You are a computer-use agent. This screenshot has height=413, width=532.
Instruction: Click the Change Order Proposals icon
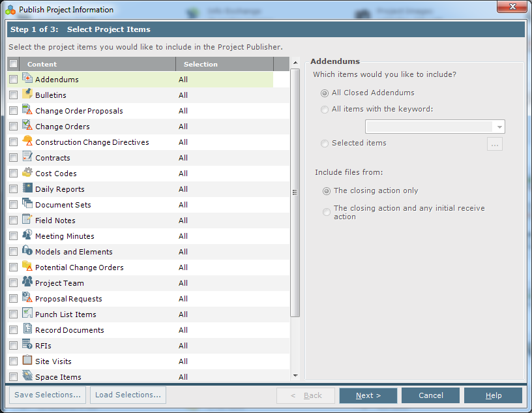pyautogui.click(x=27, y=110)
